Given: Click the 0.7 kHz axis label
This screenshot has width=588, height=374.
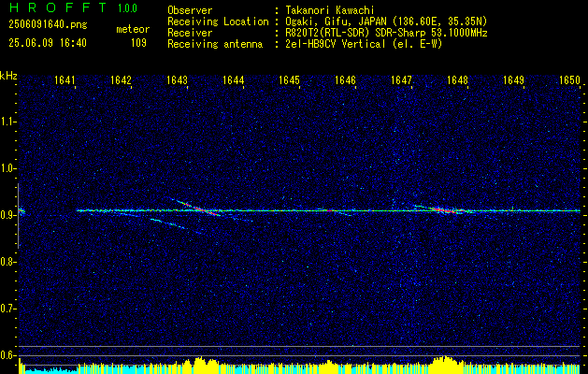Looking at the screenshot, I should pos(7,309).
